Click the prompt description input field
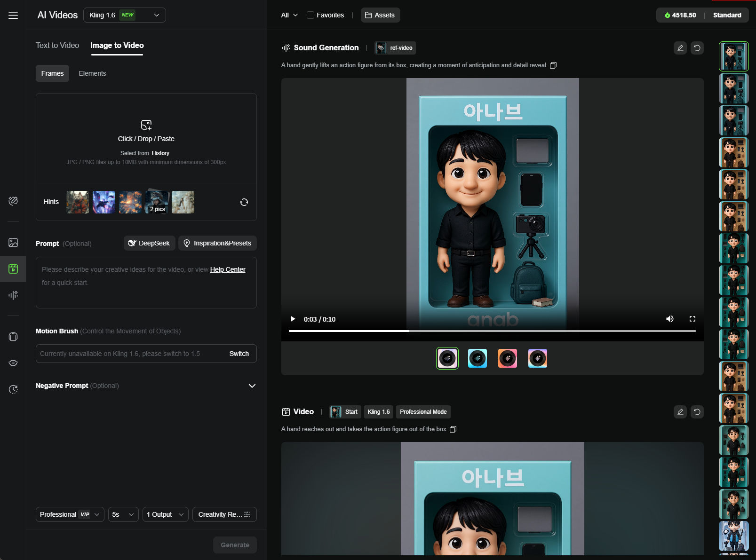This screenshot has height=560, width=756. click(x=146, y=283)
